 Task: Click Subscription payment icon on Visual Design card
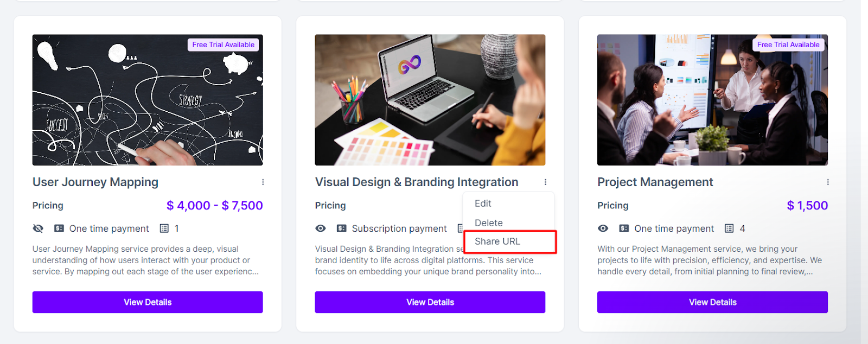342,228
